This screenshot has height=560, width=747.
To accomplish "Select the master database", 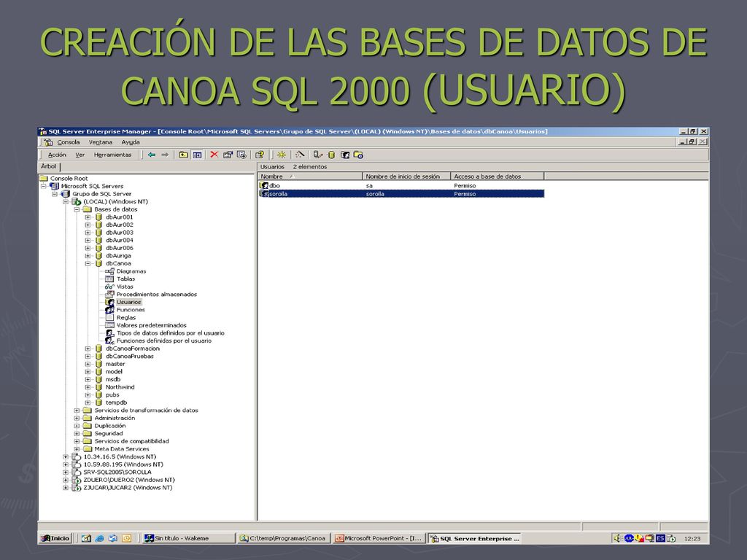I will coord(115,364).
